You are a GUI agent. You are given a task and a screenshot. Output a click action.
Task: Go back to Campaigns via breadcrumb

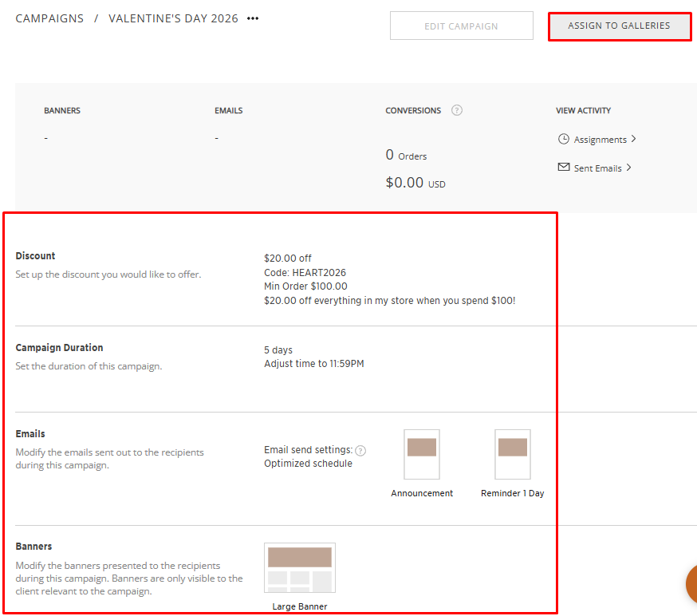(x=49, y=18)
